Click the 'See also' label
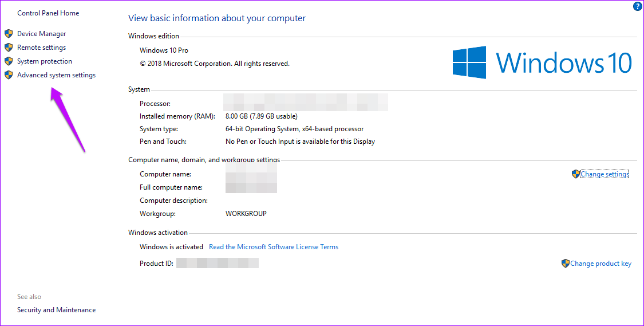This screenshot has height=326, width=644. [x=29, y=297]
